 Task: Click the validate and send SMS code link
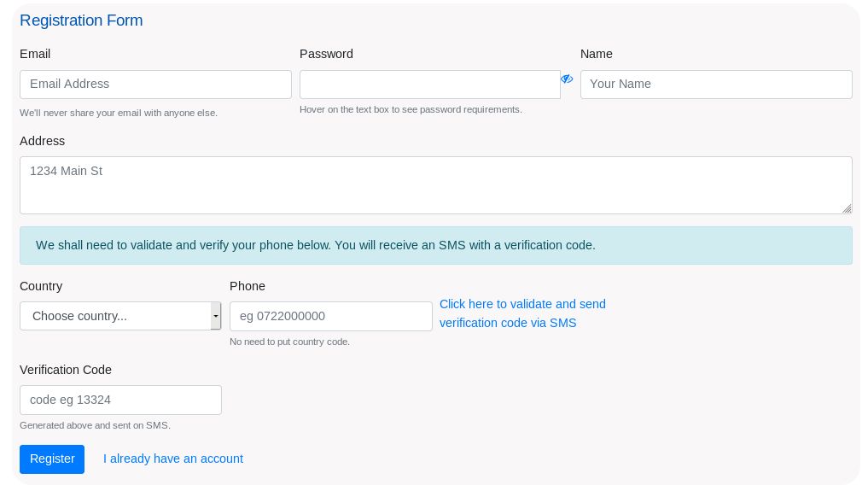tap(522, 313)
